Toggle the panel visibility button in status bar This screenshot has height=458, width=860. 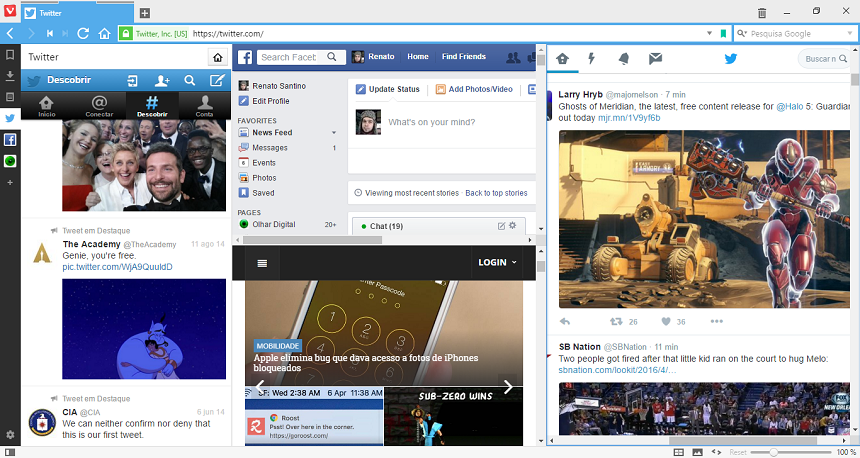point(9,453)
